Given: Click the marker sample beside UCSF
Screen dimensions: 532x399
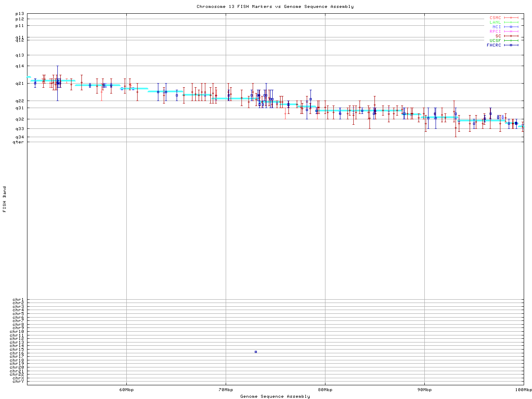Looking at the screenshot, I should coord(511,40).
